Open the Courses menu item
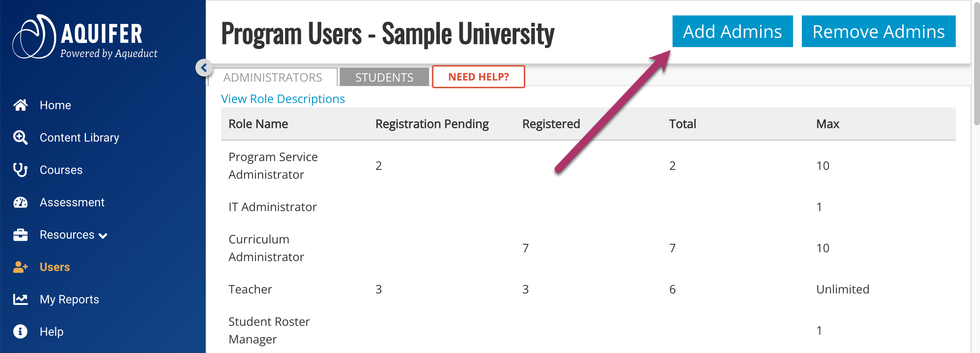Viewport: 980px width, 353px height. click(61, 170)
